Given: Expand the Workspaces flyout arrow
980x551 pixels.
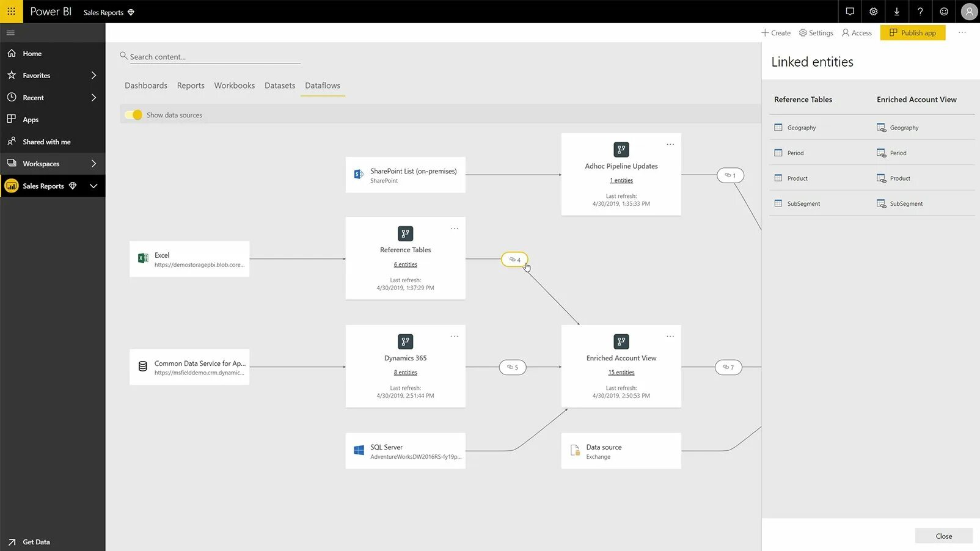Looking at the screenshot, I should pyautogui.click(x=93, y=163).
